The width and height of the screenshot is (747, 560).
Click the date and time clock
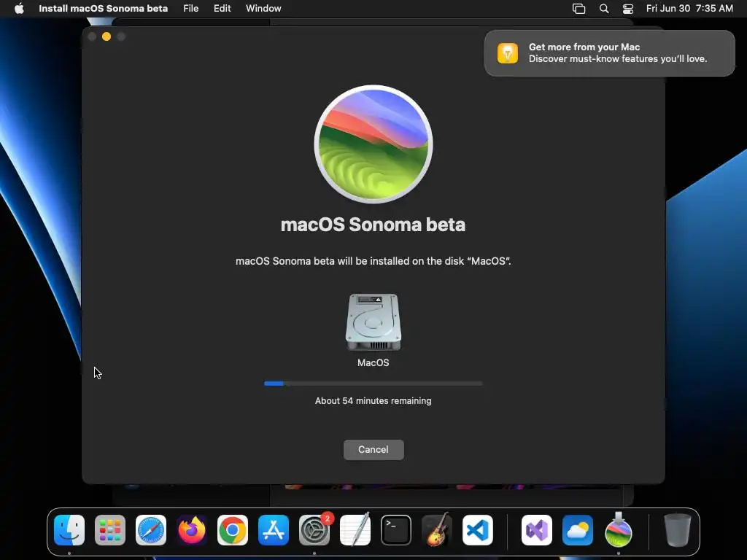coord(689,9)
